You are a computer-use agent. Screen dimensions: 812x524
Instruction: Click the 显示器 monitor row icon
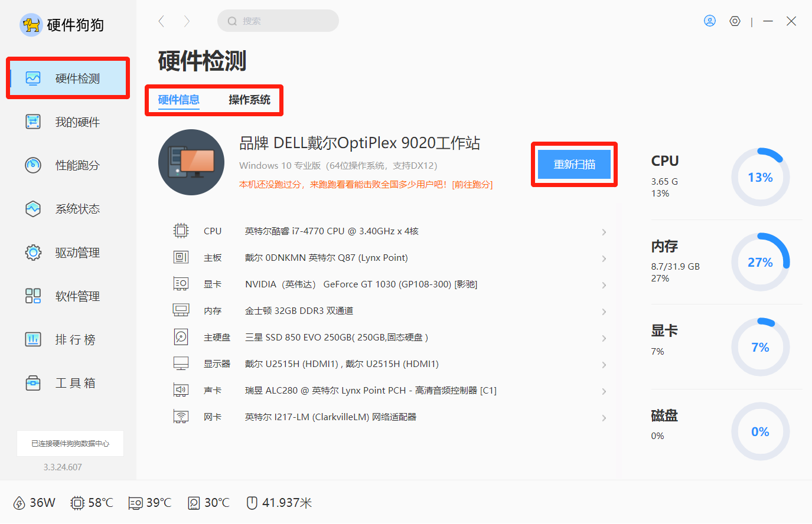(x=181, y=363)
